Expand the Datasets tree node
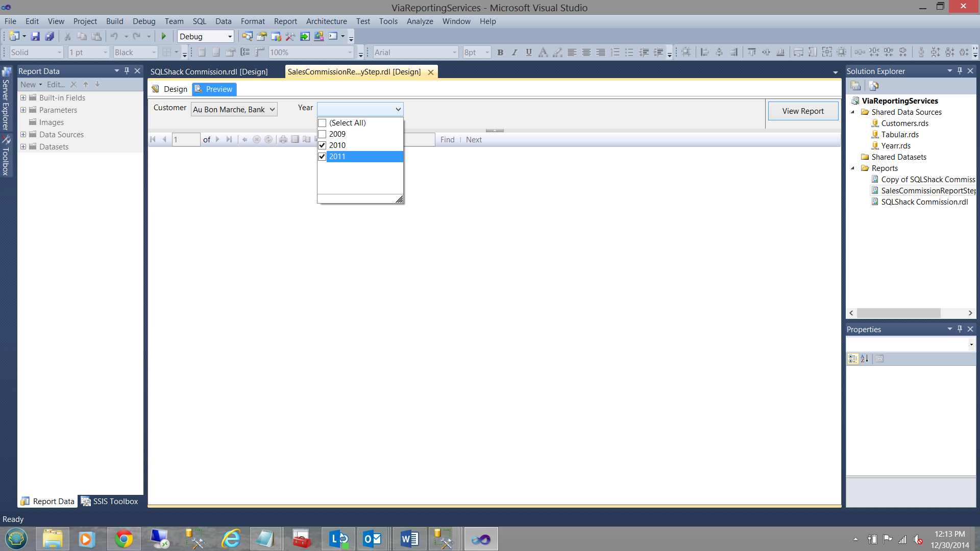 click(23, 147)
